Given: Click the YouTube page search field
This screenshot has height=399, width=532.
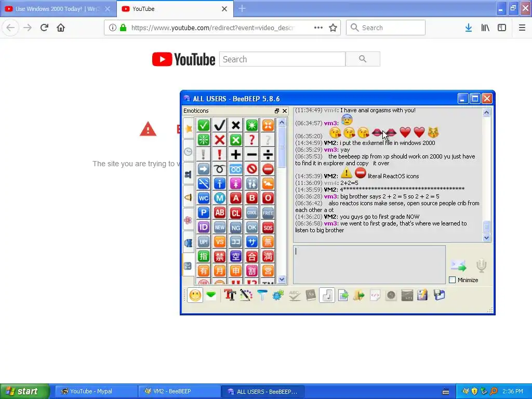Looking at the screenshot, I should [x=282, y=59].
